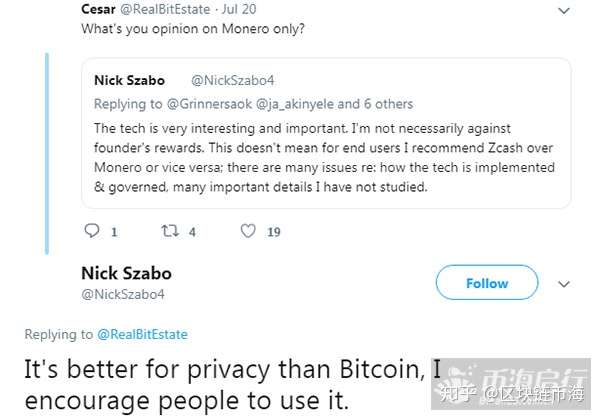Open the @RealBitEstate link after 'Replying to'
The width and height of the screenshot is (600, 419).
tap(142, 334)
